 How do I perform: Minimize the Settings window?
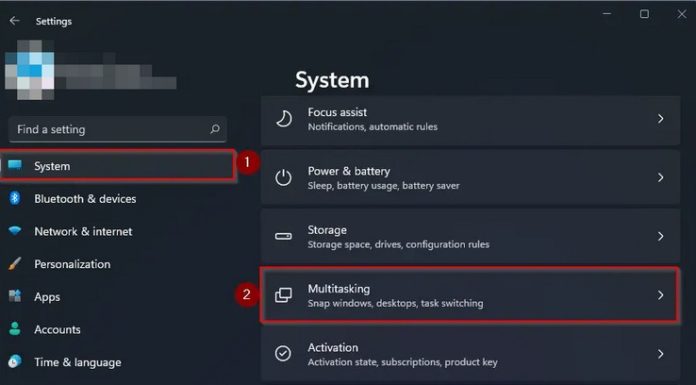coord(607,14)
